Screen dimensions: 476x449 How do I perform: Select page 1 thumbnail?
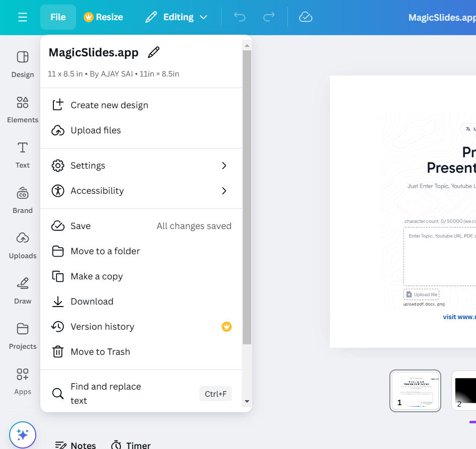click(415, 391)
